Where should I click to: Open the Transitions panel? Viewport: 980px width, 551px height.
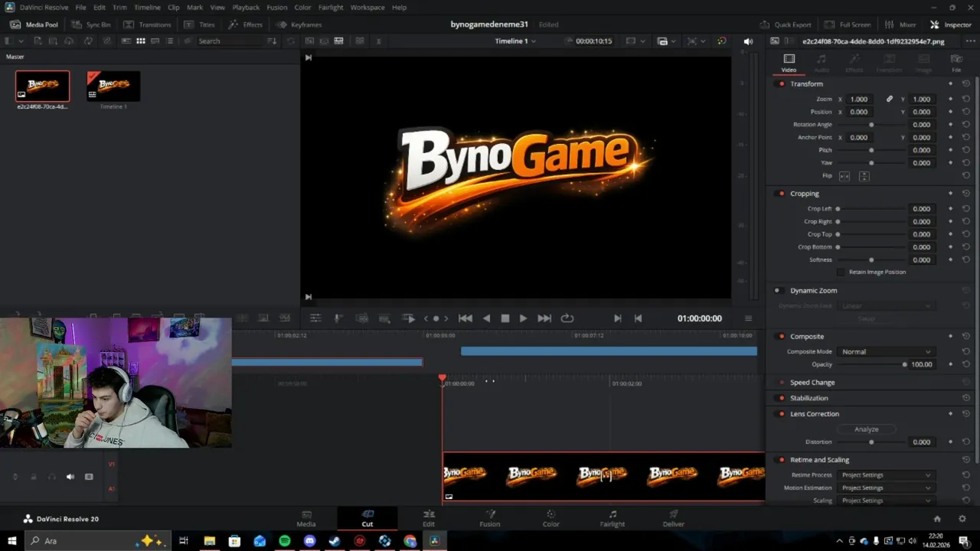point(148,24)
